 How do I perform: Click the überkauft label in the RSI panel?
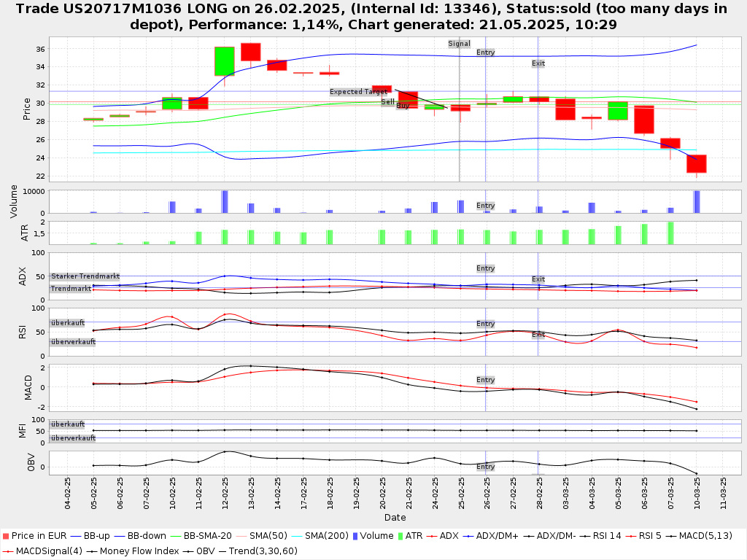67,323
